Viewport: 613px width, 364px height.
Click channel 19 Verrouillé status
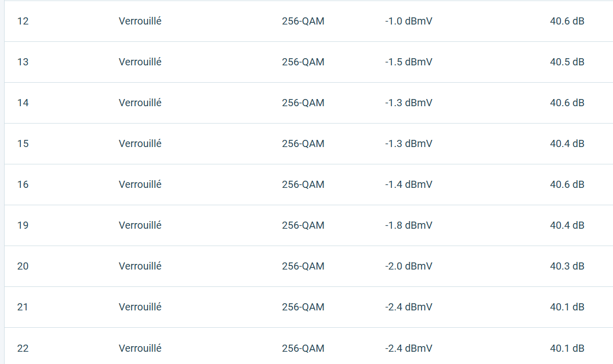pos(140,225)
